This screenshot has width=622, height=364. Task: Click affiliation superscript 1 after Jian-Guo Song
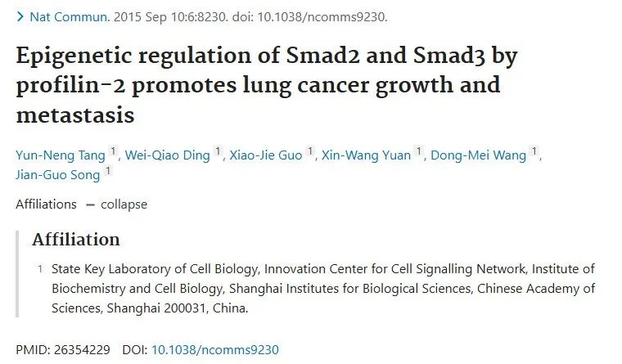tap(108, 171)
